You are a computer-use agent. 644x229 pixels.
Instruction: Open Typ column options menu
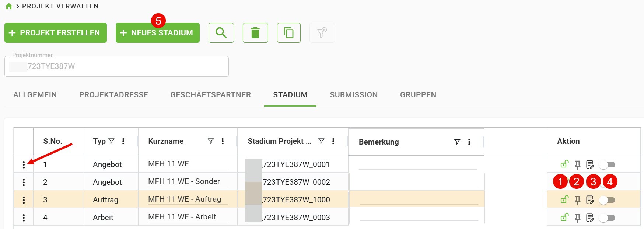123,141
